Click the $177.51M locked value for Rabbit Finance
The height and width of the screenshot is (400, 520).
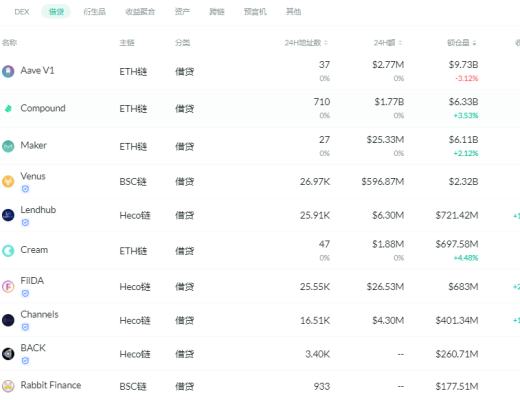[x=457, y=386]
